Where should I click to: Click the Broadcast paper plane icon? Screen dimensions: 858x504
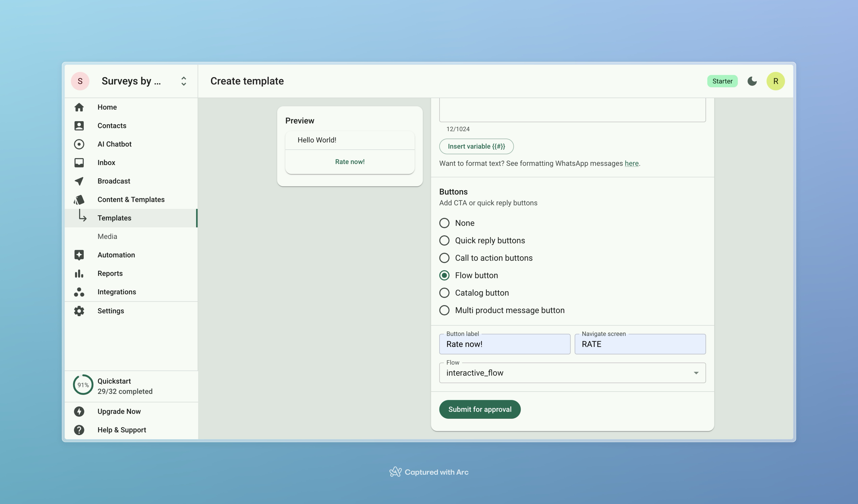point(79,181)
